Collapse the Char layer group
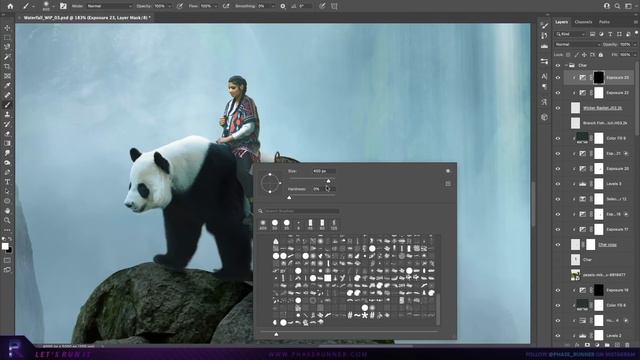The height and width of the screenshot is (360, 640). pos(566,65)
